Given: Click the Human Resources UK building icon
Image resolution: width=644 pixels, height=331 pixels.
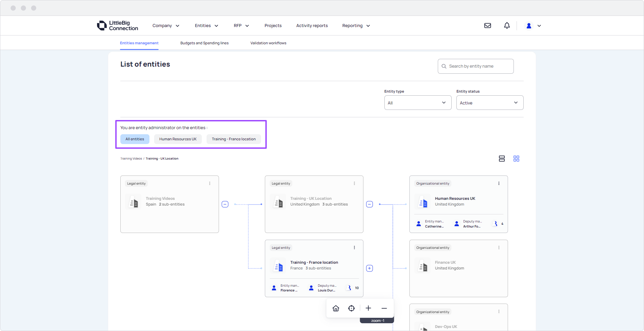Looking at the screenshot, I should click(423, 202).
